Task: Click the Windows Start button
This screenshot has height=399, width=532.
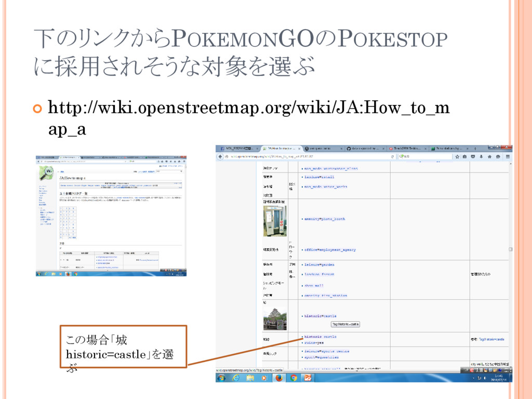Action: tap(221, 378)
